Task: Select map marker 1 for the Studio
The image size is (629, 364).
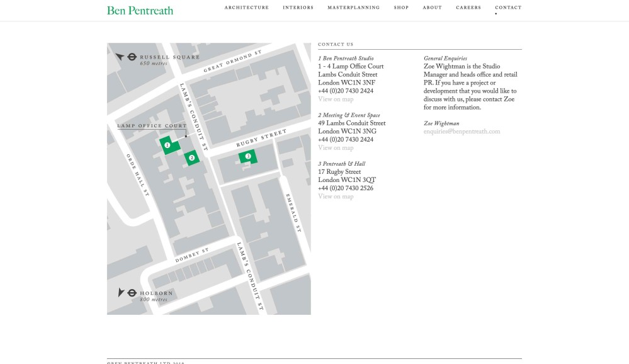Action: [x=167, y=145]
